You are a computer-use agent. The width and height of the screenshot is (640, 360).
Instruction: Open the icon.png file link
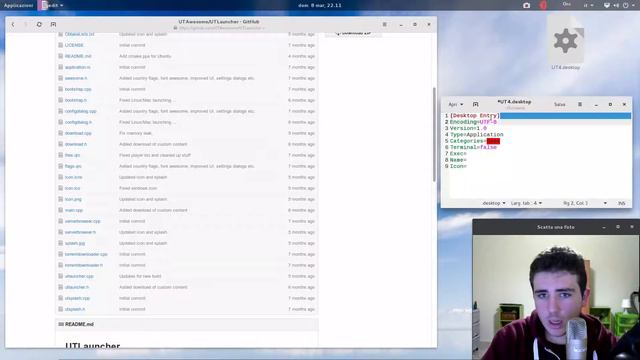coord(73,200)
